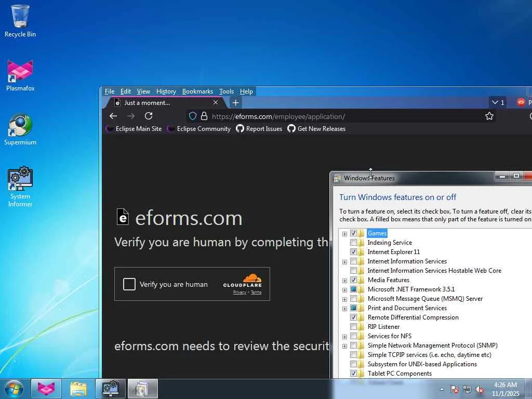Open the Bookmarks menu in Plasmafox

pyautogui.click(x=197, y=91)
